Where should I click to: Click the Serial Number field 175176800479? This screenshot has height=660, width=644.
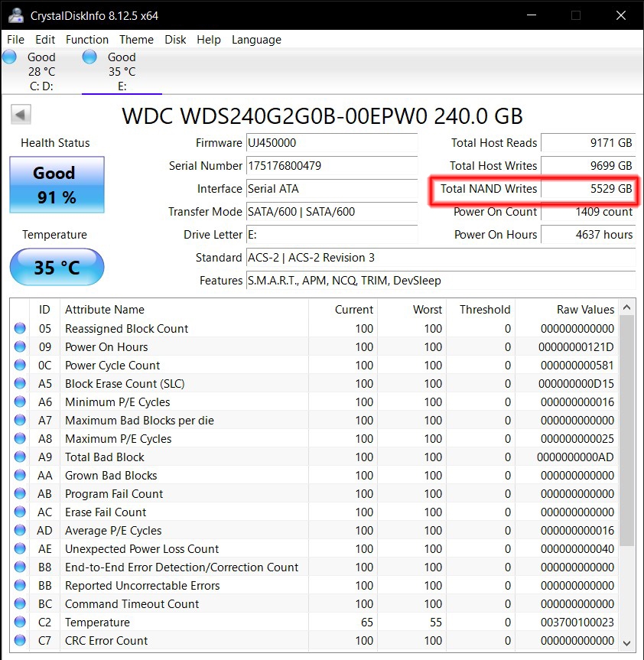[x=332, y=166]
